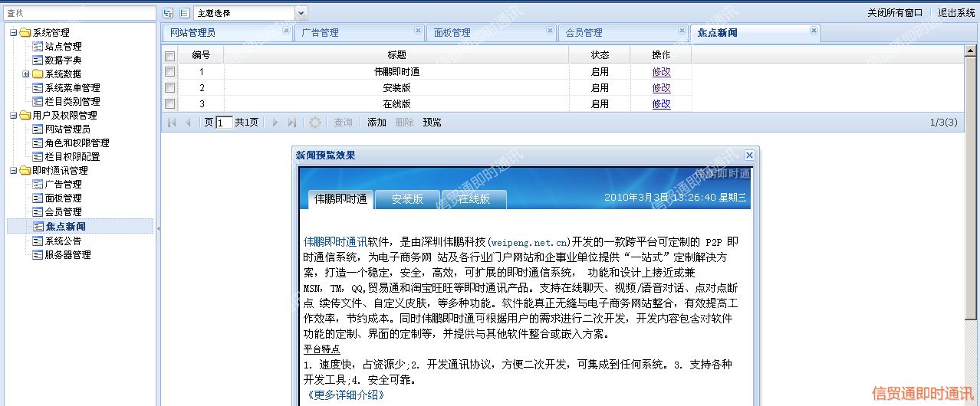The height and width of the screenshot is (406, 980).
Task: Open 栏目类别管理 in the tree
Action: pos(72,102)
